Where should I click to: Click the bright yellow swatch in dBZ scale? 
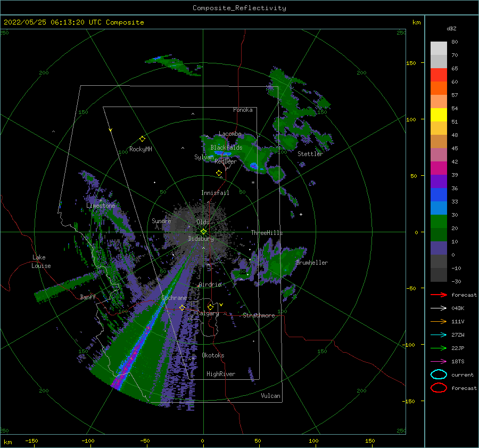tap(439, 115)
